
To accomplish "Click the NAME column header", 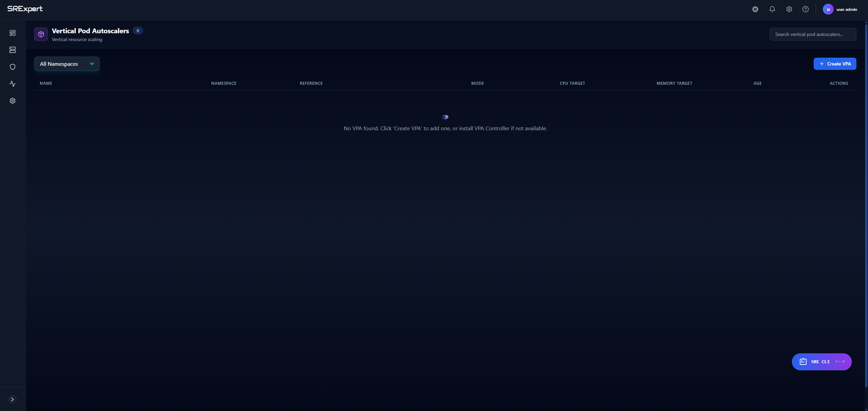I will tap(46, 83).
